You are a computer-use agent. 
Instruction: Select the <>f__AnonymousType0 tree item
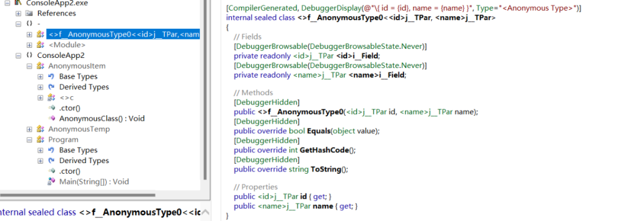click(x=123, y=34)
